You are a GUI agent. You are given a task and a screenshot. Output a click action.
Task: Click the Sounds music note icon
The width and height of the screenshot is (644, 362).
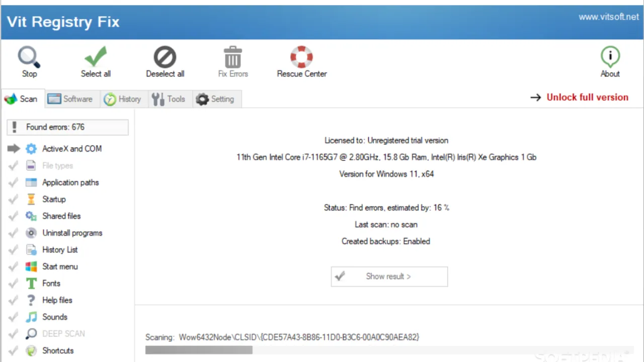[x=31, y=317]
